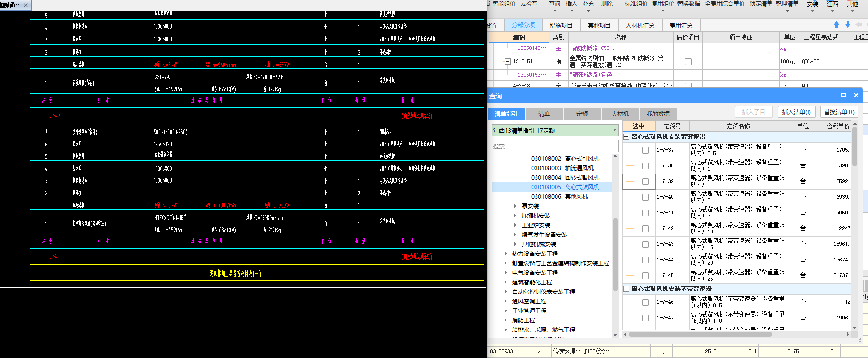Click 全费用综合单价 in the toolbar
The width and height of the screenshot is (868, 358).
click(x=725, y=4)
